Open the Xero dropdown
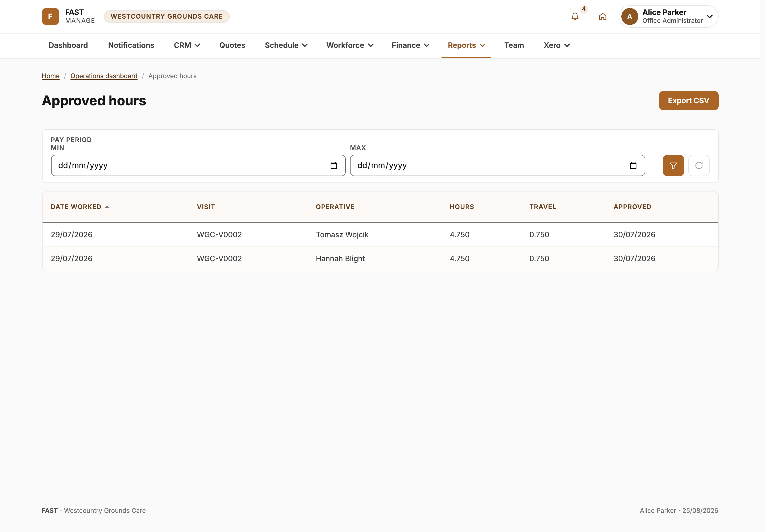 [x=557, y=45]
